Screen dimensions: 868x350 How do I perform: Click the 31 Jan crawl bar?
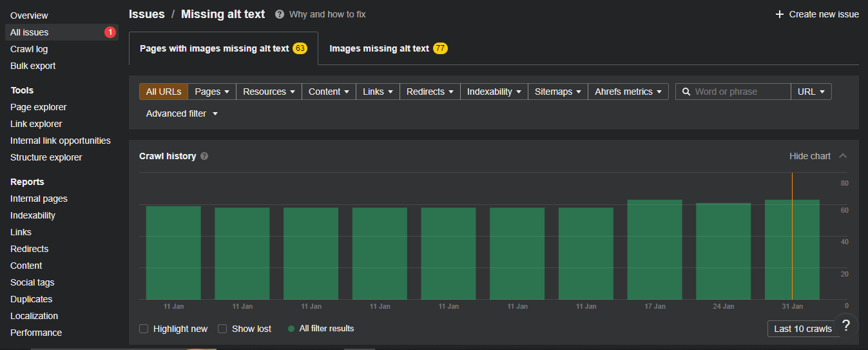(792, 249)
